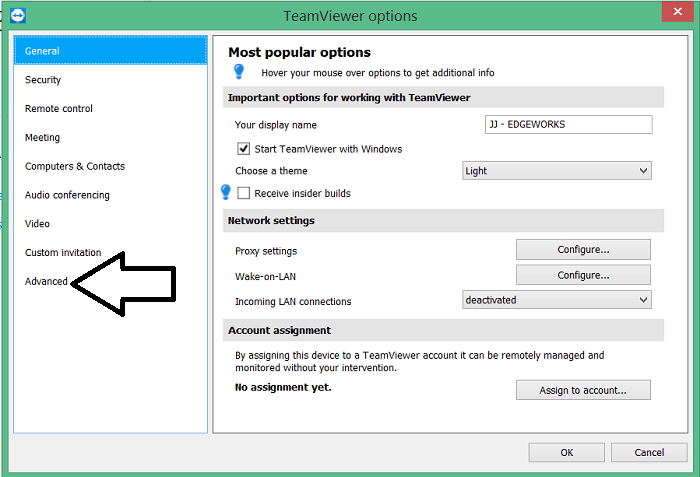Select Computers & Contacts category

[111, 166]
